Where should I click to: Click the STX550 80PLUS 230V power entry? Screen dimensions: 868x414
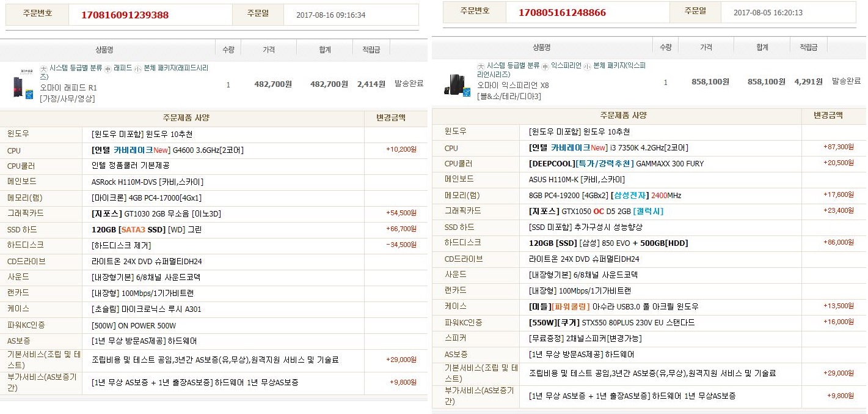[x=611, y=322]
